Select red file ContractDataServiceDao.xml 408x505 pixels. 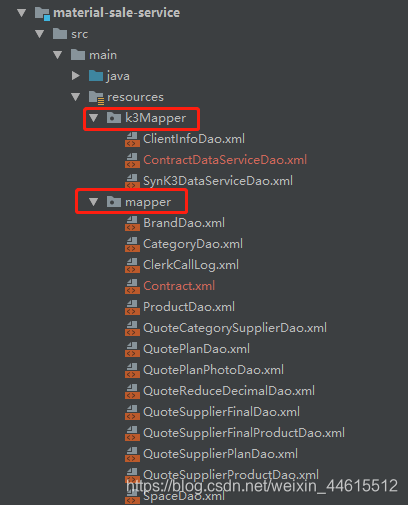[225, 160]
